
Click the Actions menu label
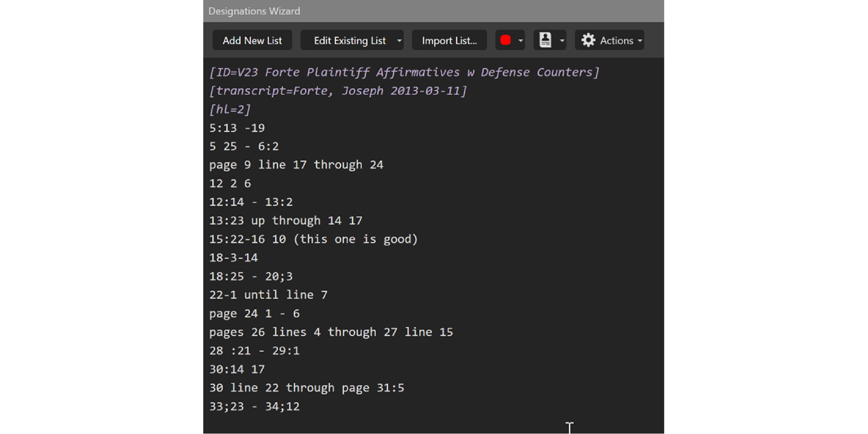click(616, 40)
